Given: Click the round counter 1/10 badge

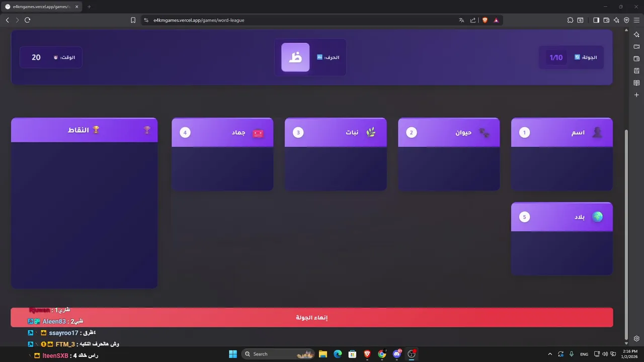Looking at the screenshot, I should (x=556, y=57).
